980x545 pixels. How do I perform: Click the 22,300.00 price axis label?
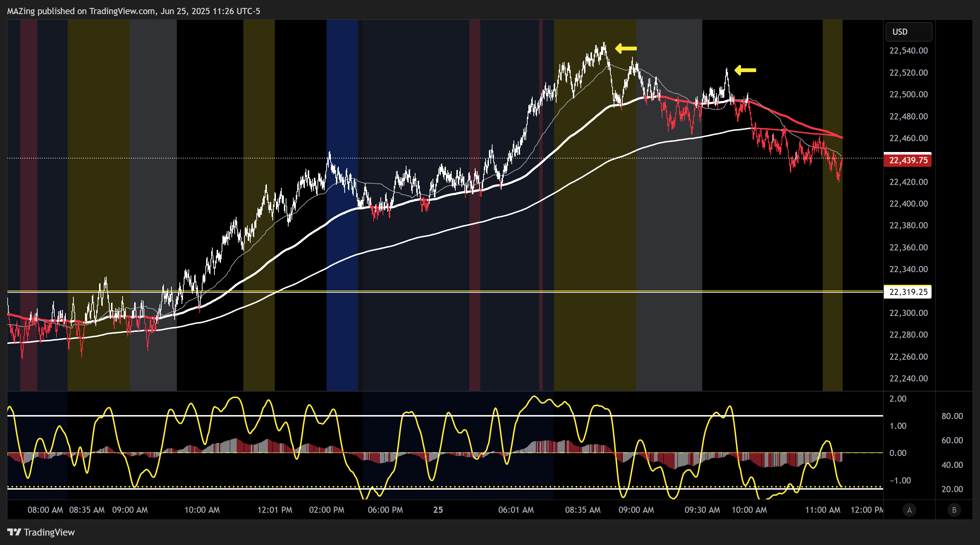[x=908, y=313]
